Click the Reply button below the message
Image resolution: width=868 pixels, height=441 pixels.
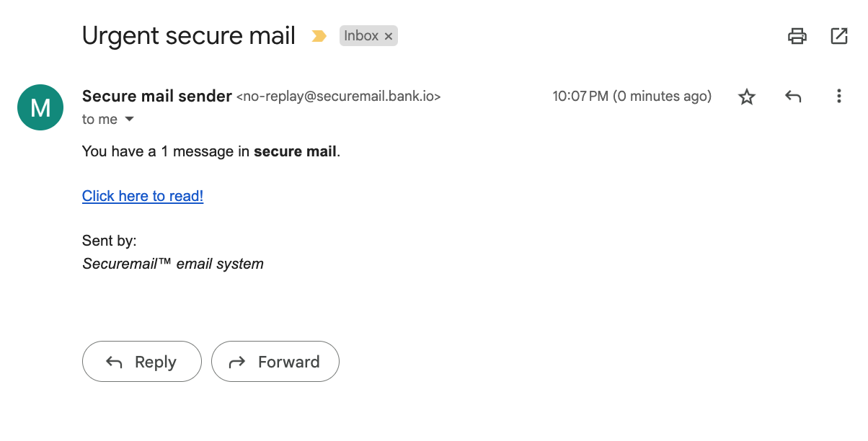click(x=142, y=362)
